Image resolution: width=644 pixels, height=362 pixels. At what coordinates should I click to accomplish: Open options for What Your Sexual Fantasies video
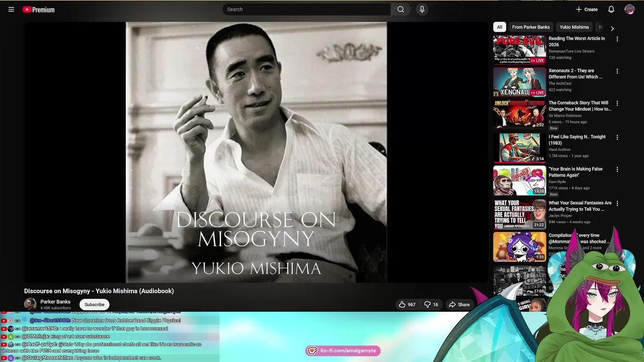pyautogui.click(x=617, y=203)
